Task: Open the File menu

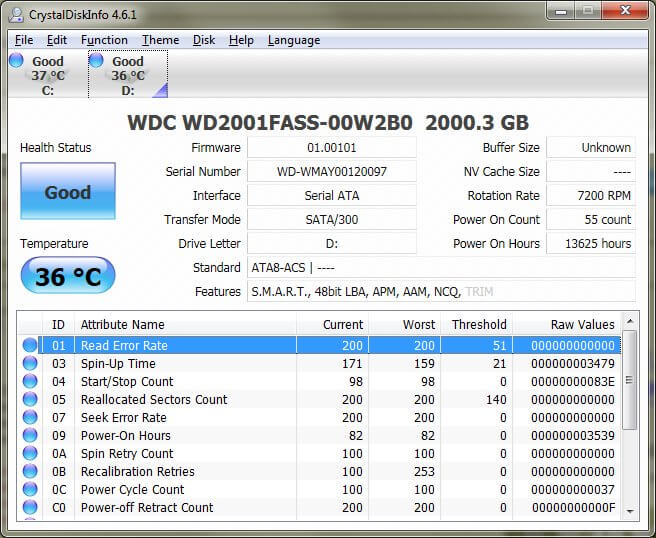Action: [24, 40]
